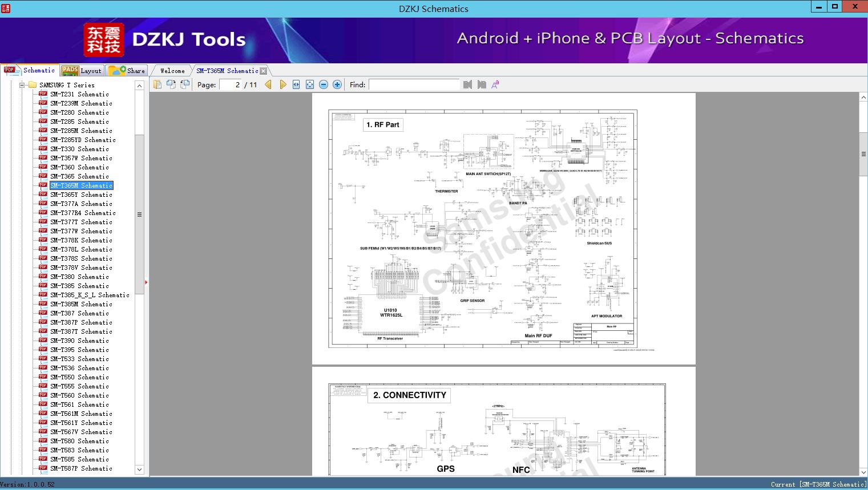868x490 pixels.
Task: Click the copy pages icon in toolbar
Action: coord(158,84)
